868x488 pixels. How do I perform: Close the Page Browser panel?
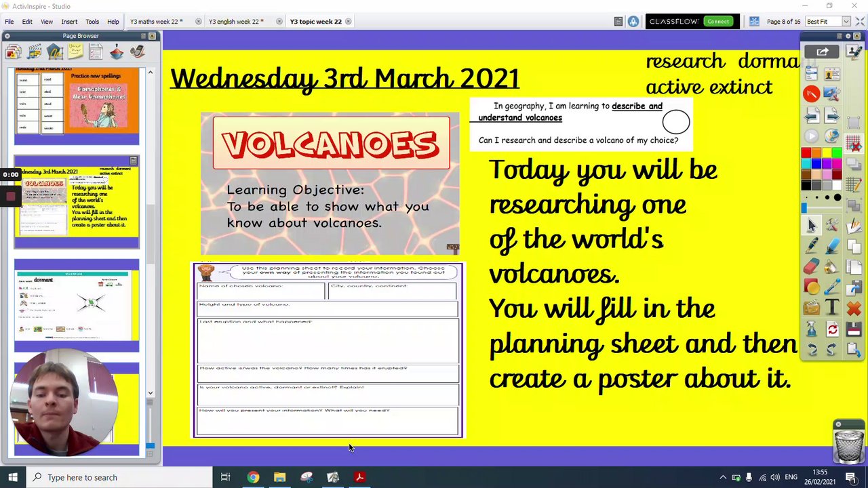click(7, 36)
